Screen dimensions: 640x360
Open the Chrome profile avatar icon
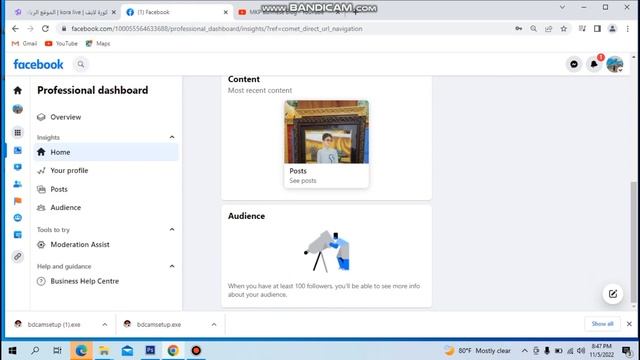pyautogui.click(x=612, y=29)
